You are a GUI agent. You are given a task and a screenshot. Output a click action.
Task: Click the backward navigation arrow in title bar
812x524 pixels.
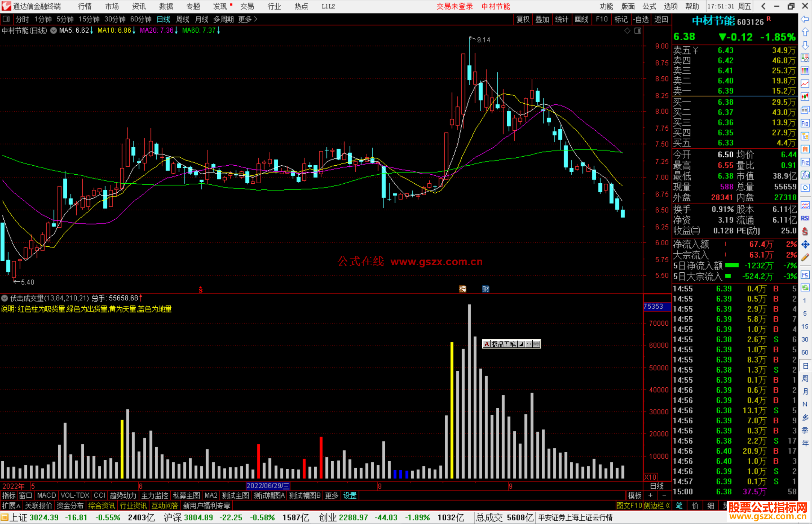coord(763,6)
